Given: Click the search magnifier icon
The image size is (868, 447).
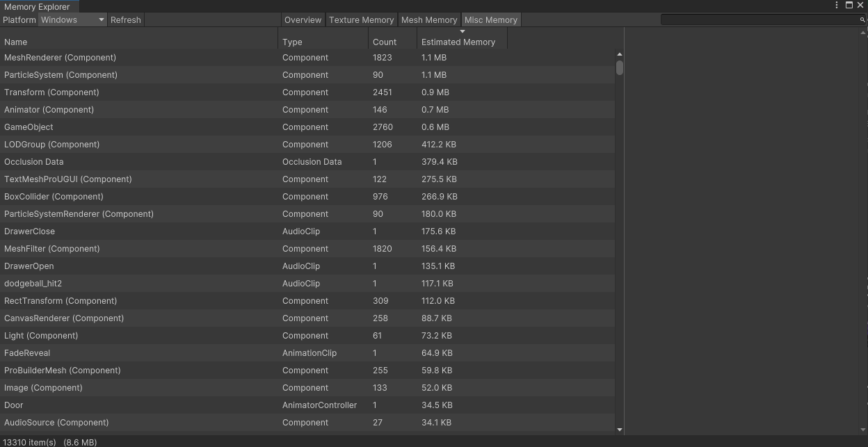Looking at the screenshot, I should 862,20.
